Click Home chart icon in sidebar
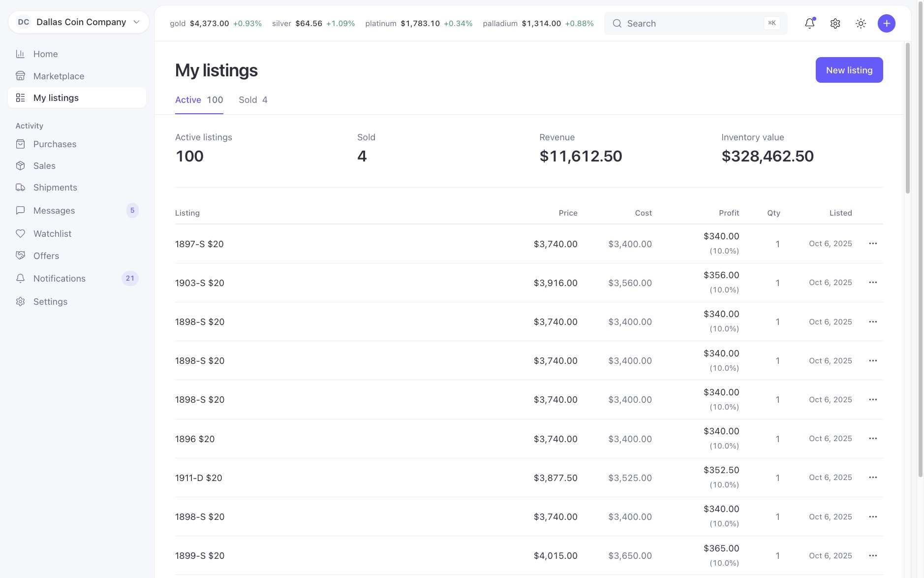The width and height of the screenshot is (924, 578). pos(20,54)
